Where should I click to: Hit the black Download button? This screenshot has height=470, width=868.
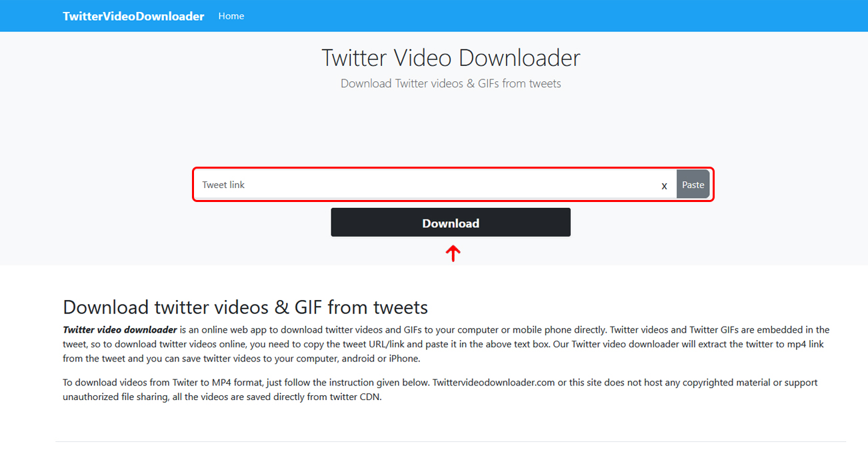point(451,223)
